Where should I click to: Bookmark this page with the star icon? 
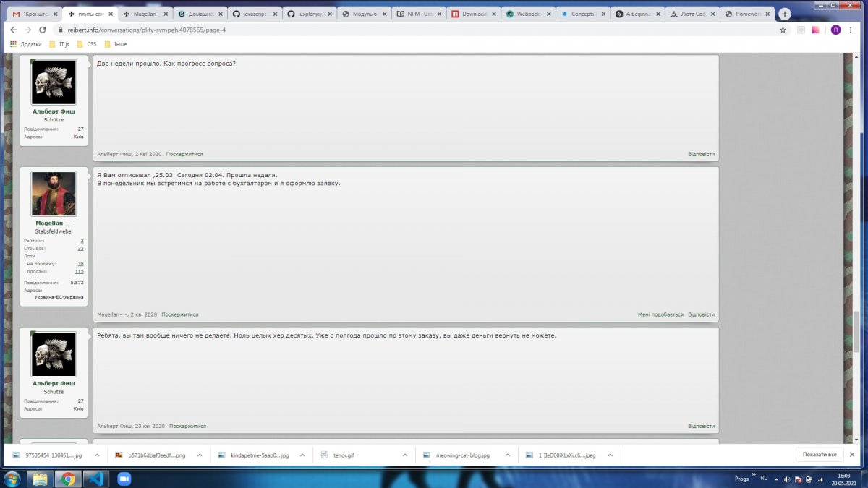783,30
